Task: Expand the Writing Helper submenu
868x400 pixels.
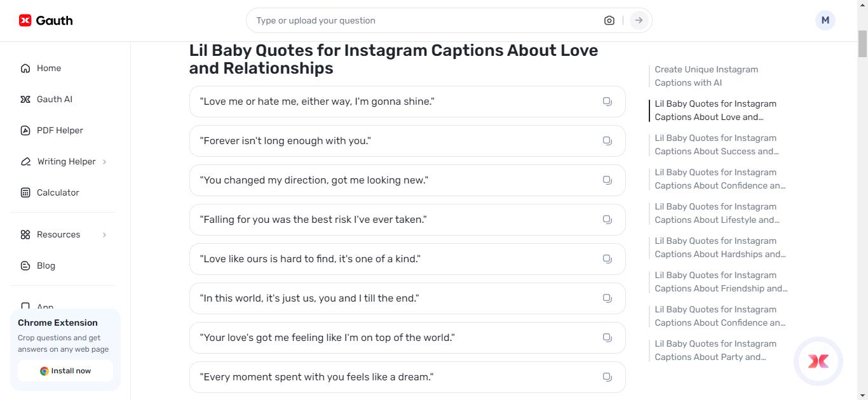Action: (x=66, y=161)
